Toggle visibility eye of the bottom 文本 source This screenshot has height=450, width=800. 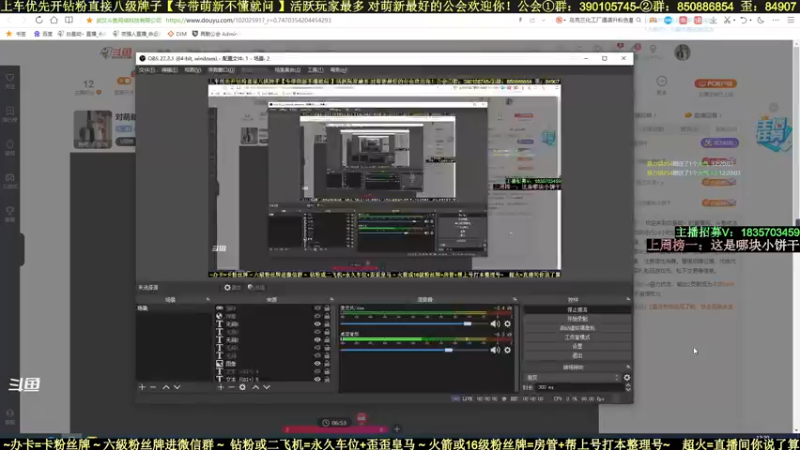tap(317, 380)
